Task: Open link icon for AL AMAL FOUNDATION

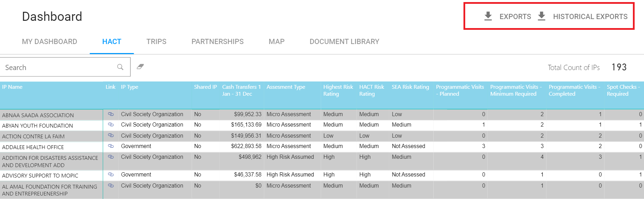Action: [x=111, y=185]
